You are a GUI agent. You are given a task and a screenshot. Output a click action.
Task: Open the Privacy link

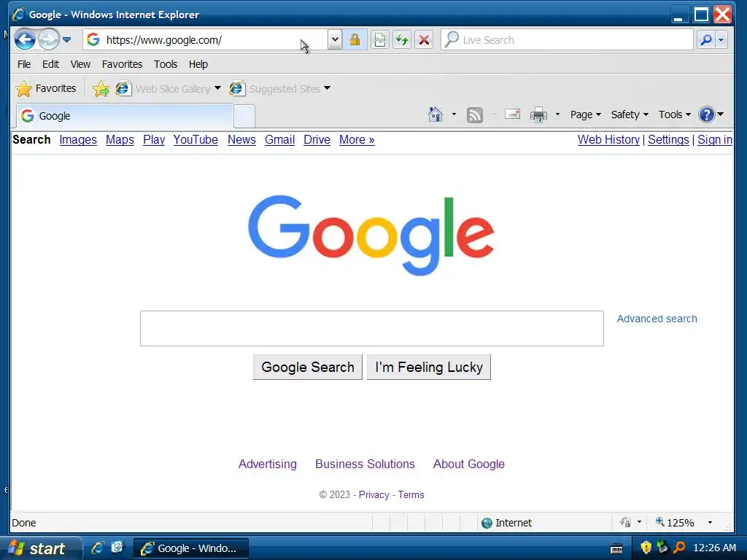374,495
